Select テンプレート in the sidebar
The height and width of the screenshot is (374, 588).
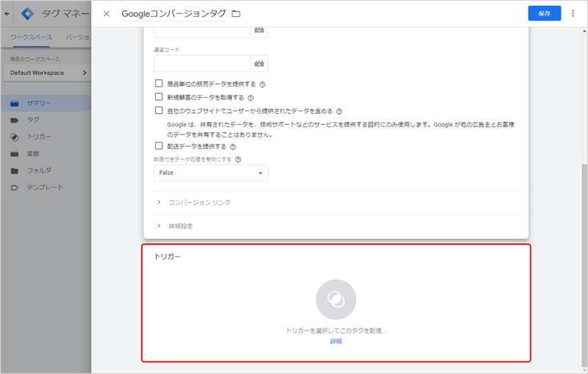click(46, 187)
